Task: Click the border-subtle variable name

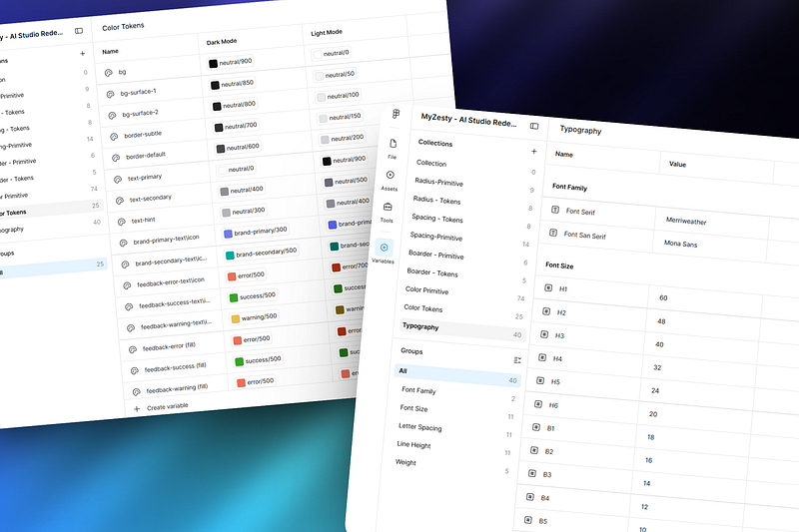Action: pos(143,135)
